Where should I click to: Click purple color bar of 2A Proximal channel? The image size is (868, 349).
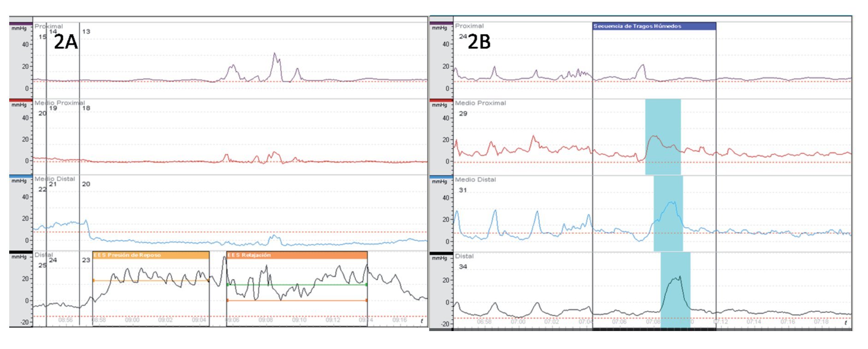pos(20,23)
